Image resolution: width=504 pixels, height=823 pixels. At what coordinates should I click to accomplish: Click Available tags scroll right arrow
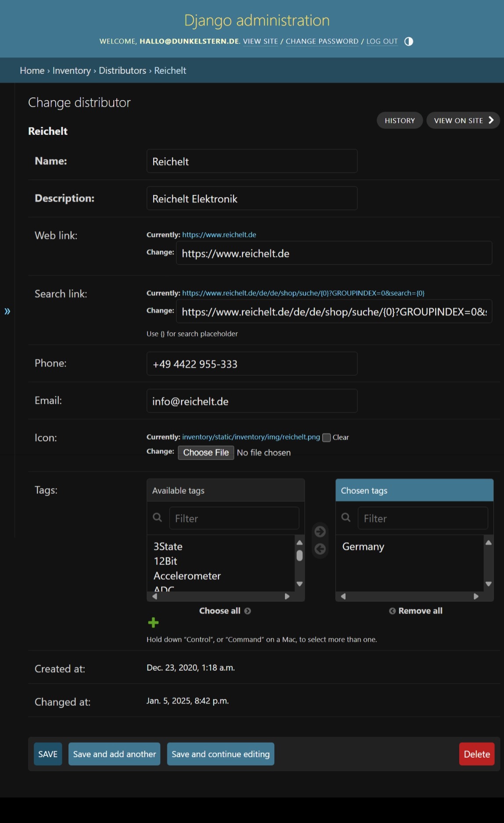[x=287, y=597]
